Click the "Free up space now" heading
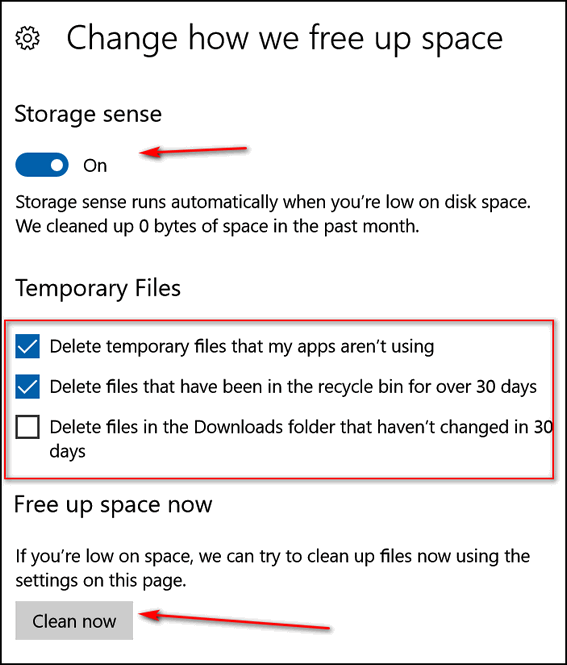The width and height of the screenshot is (567, 665). point(113,505)
